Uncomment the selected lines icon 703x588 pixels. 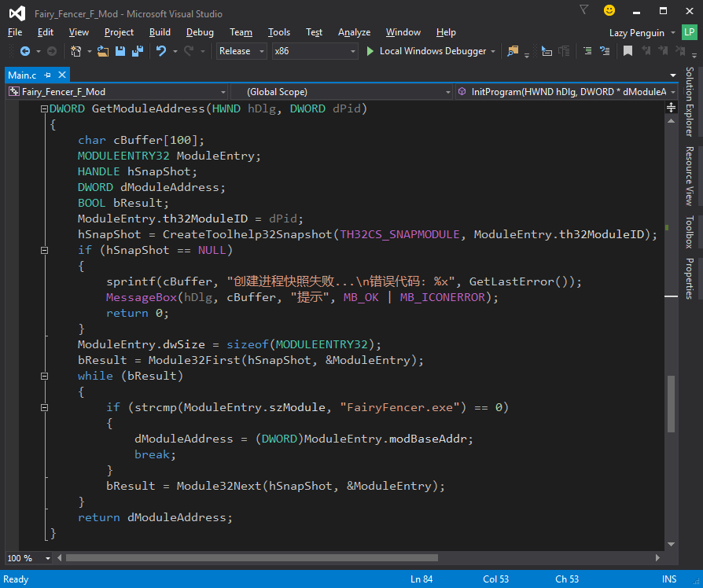coord(605,51)
